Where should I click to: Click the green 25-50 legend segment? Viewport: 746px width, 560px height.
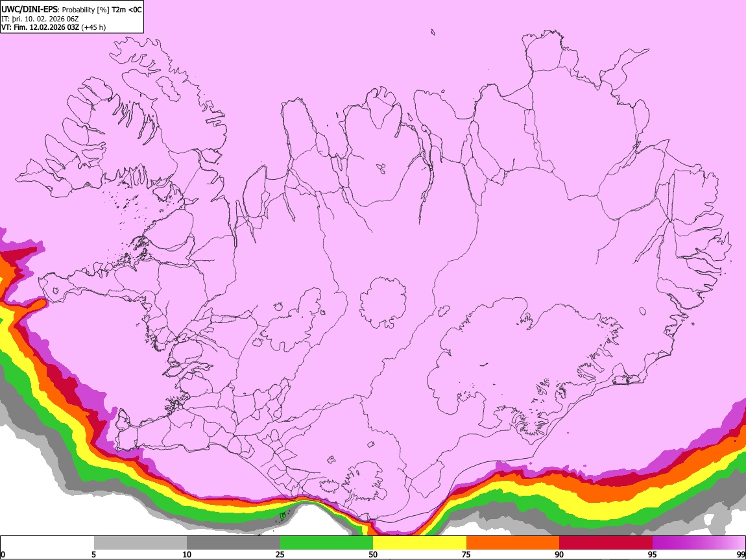pos(326,543)
